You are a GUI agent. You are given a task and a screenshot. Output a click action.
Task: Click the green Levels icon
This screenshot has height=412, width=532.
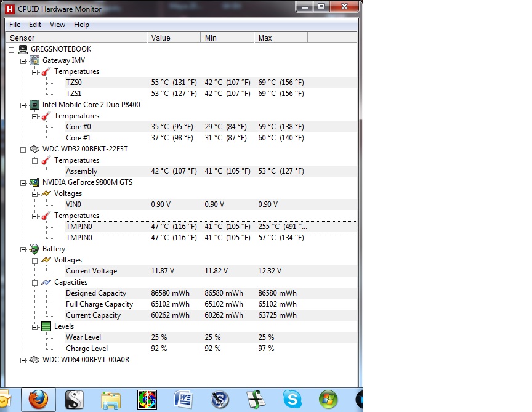(x=46, y=326)
